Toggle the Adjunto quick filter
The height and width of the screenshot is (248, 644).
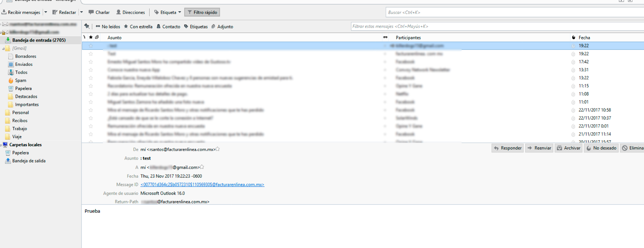(x=222, y=26)
